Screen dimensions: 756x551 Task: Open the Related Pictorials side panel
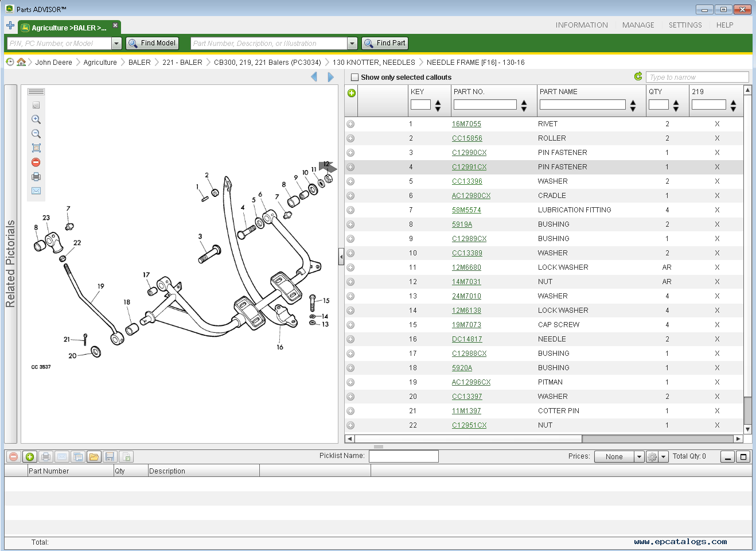click(10, 264)
